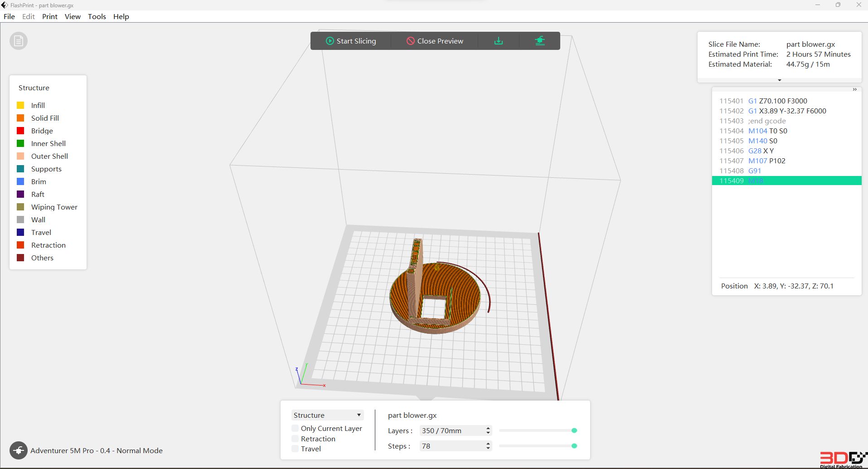This screenshot has width=868, height=469.
Task: Open the file list panel icon
Action: pos(18,40)
